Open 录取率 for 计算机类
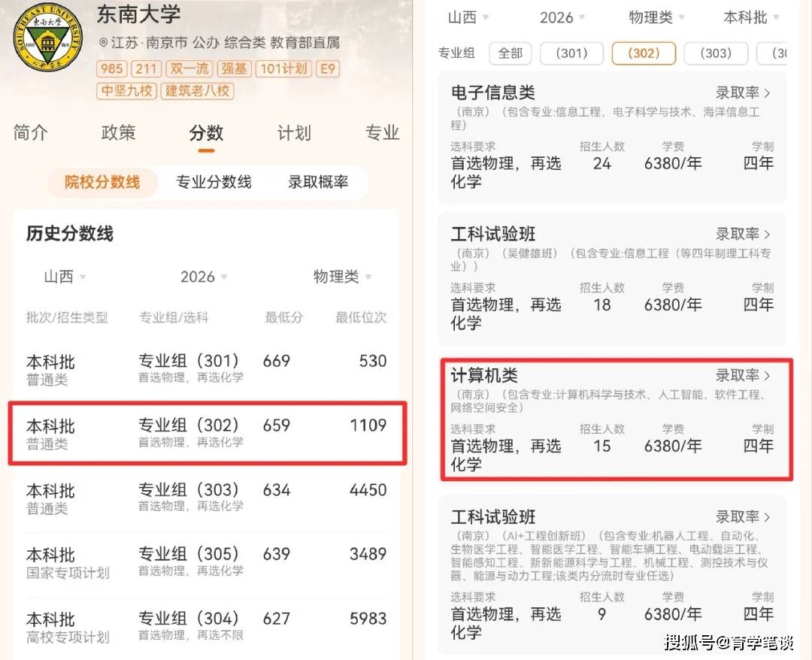 click(x=743, y=375)
